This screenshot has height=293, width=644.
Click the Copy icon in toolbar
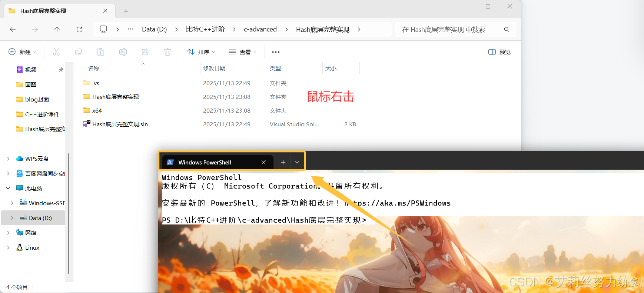pos(79,52)
